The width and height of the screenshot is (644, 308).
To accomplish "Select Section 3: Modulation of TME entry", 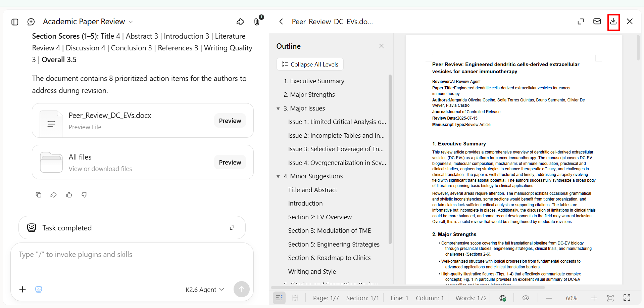I will [330, 230].
